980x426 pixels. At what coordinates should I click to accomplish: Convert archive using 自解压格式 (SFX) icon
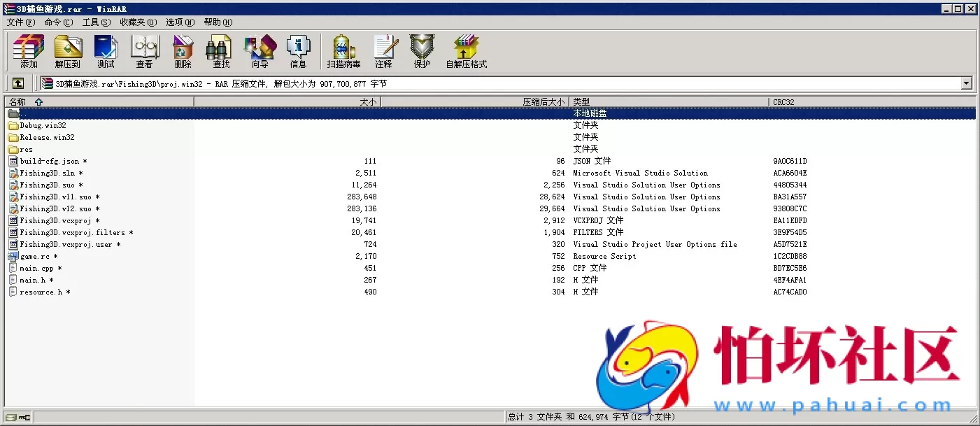[466, 50]
